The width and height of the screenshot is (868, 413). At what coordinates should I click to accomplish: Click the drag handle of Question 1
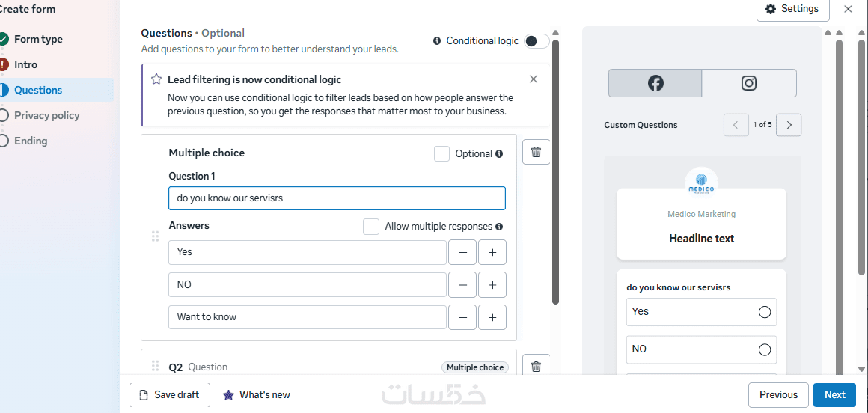(x=156, y=236)
